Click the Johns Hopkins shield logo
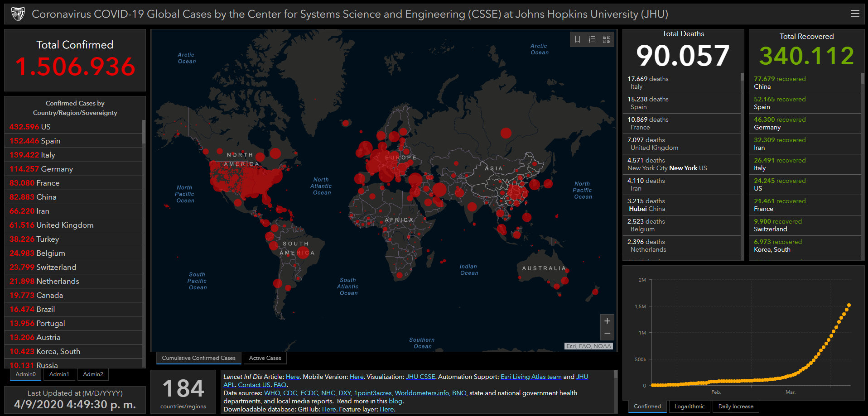This screenshot has width=868, height=416. (18, 14)
